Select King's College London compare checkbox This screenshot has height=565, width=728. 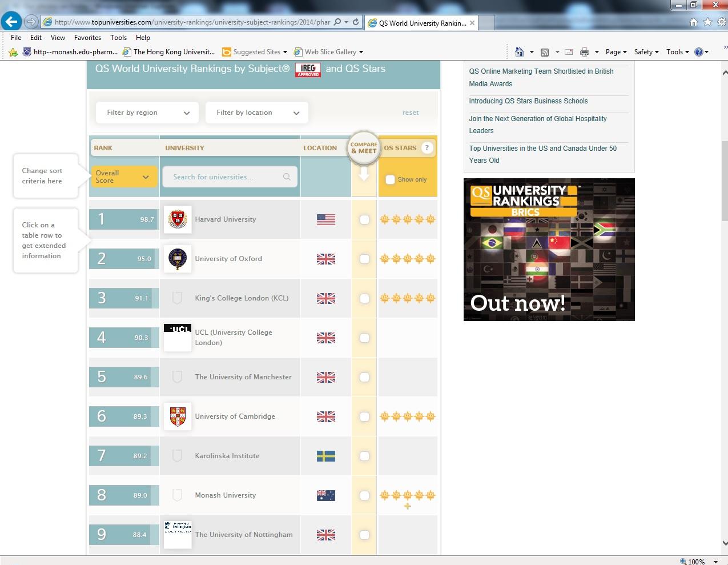(x=364, y=298)
